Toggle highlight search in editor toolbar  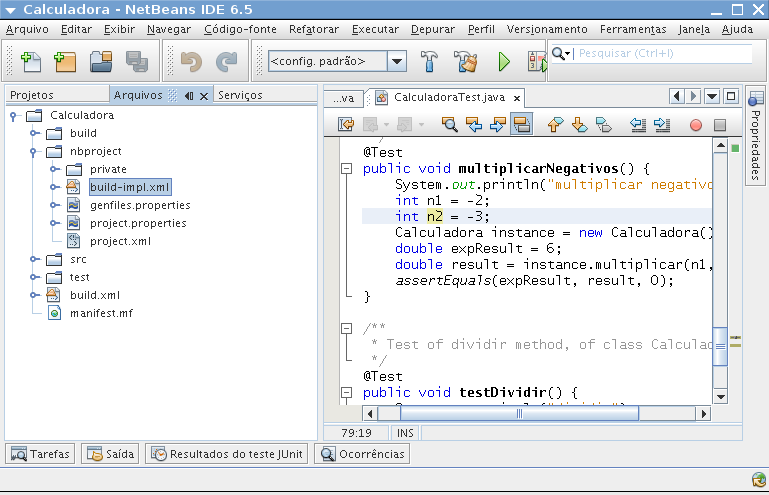pyautogui.click(x=521, y=125)
